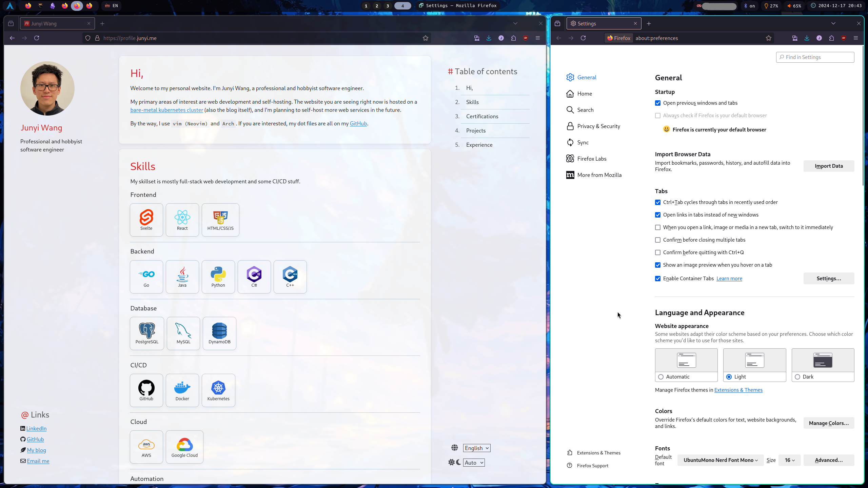Open extensions puzzle icon in left window
The image size is (868, 488).
(x=513, y=38)
